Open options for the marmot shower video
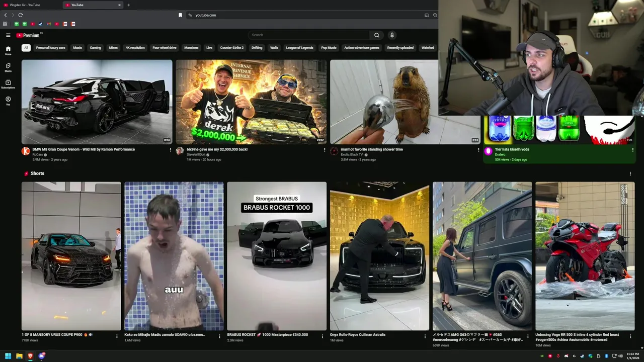 coord(478,150)
